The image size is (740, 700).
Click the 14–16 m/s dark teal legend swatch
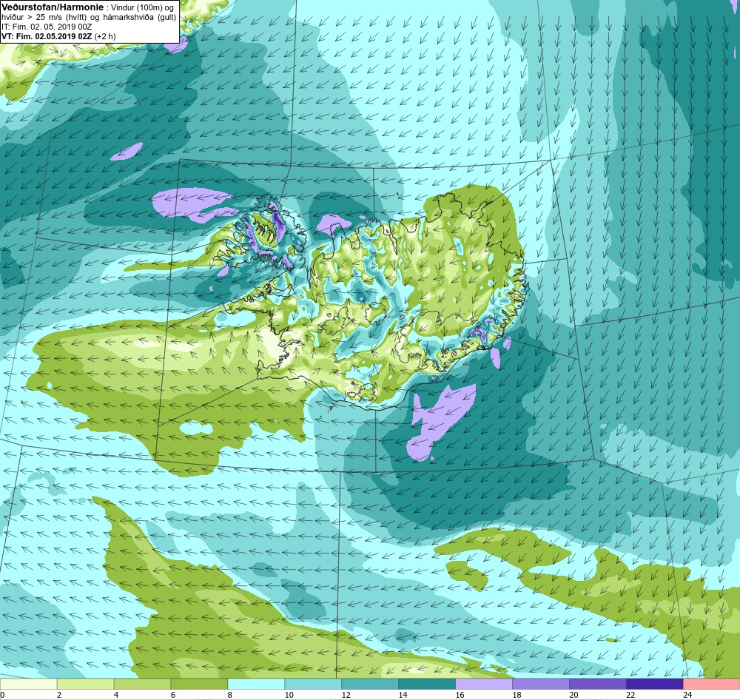click(x=427, y=684)
